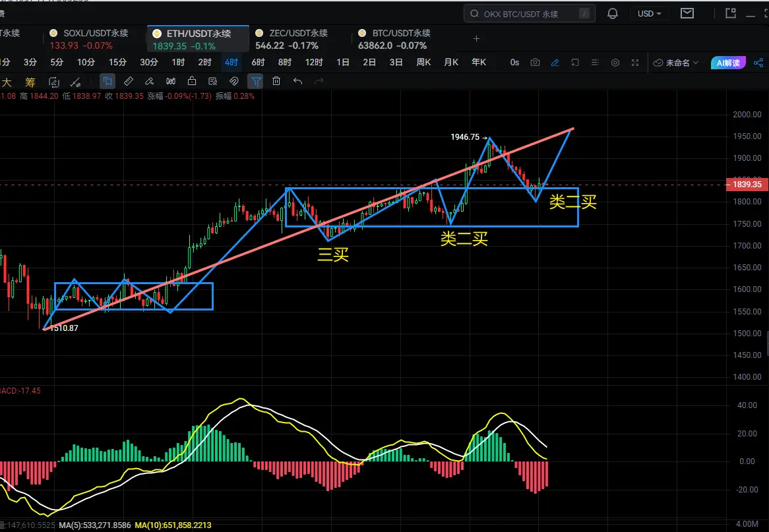Click the trash delete drawings icon
Image resolution: width=769 pixels, height=532 pixels.
[276, 81]
